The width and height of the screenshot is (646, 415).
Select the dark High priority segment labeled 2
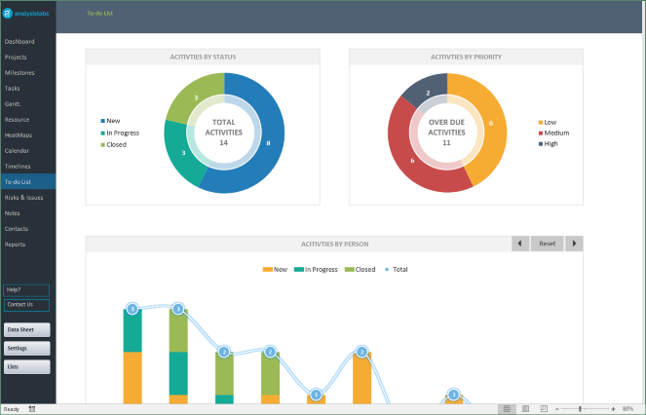[427, 93]
